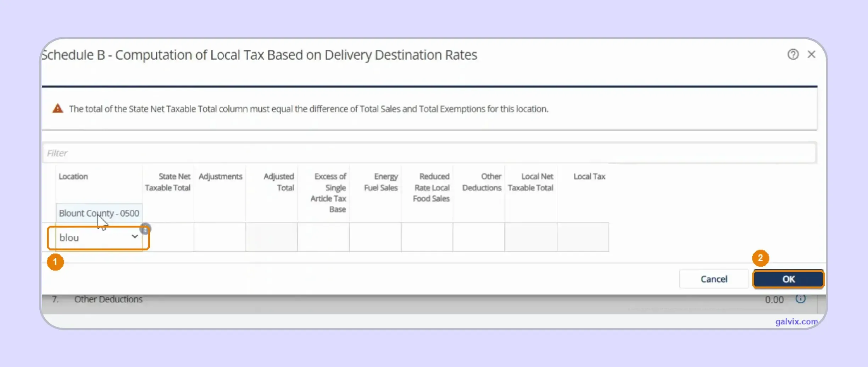This screenshot has width=868, height=367.
Task: Click the Local Net Taxable Total header
Action: pyautogui.click(x=530, y=182)
